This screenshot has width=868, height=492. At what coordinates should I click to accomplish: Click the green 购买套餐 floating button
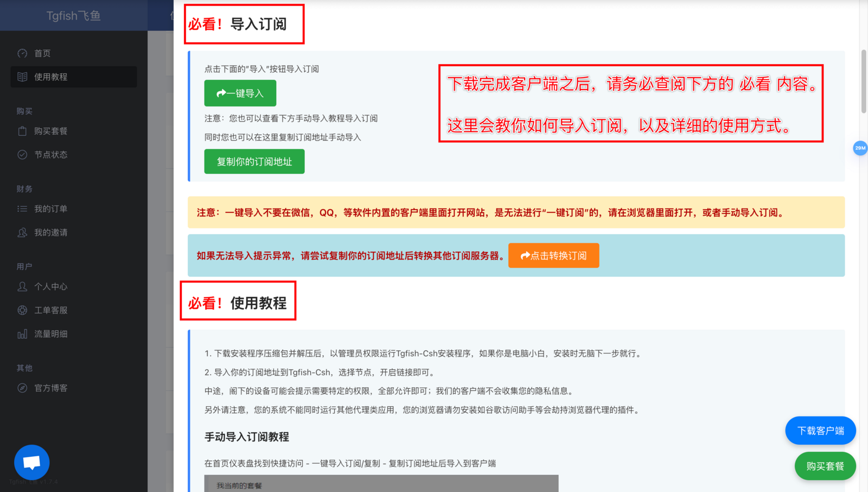(x=825, y=466)
